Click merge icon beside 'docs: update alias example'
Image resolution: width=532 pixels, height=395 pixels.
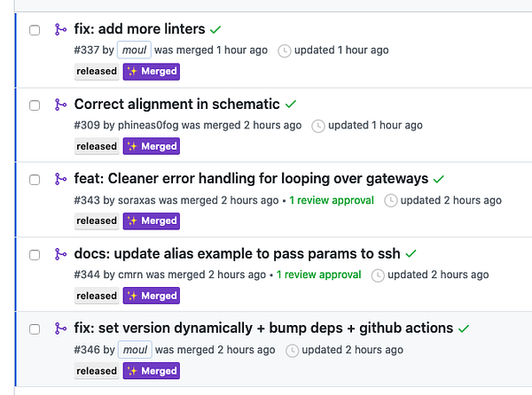point(59,254)
